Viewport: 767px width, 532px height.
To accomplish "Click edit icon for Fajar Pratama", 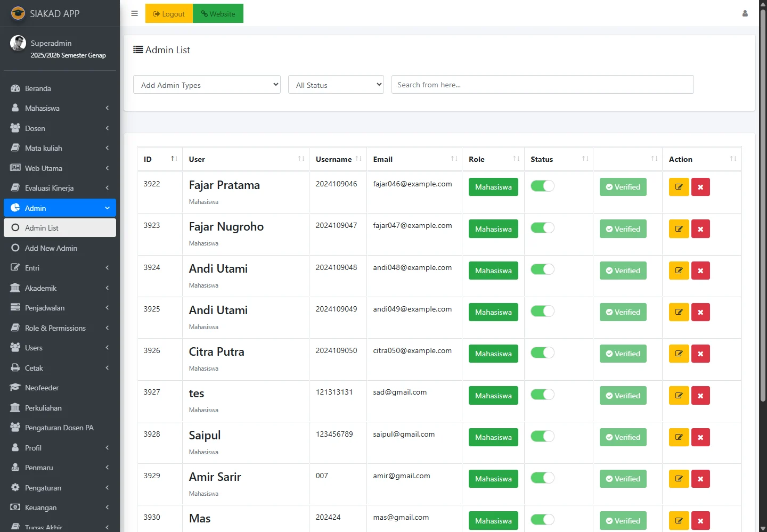I will [679, 187].
